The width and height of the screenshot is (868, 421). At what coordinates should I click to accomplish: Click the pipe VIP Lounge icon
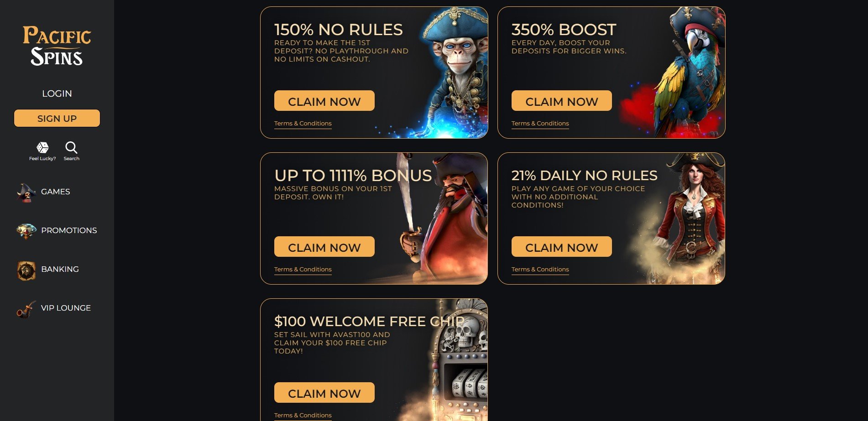[x=26, y=309]
